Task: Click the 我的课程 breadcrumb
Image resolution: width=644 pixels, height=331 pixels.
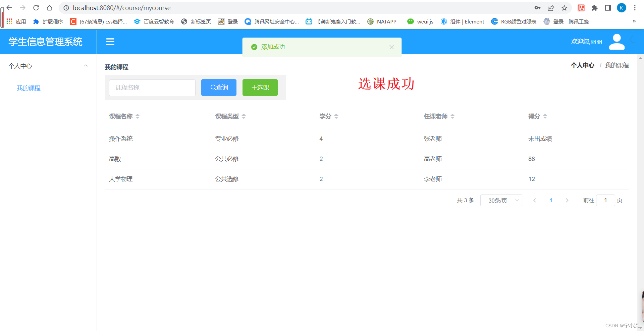Action: click(617, 65)
